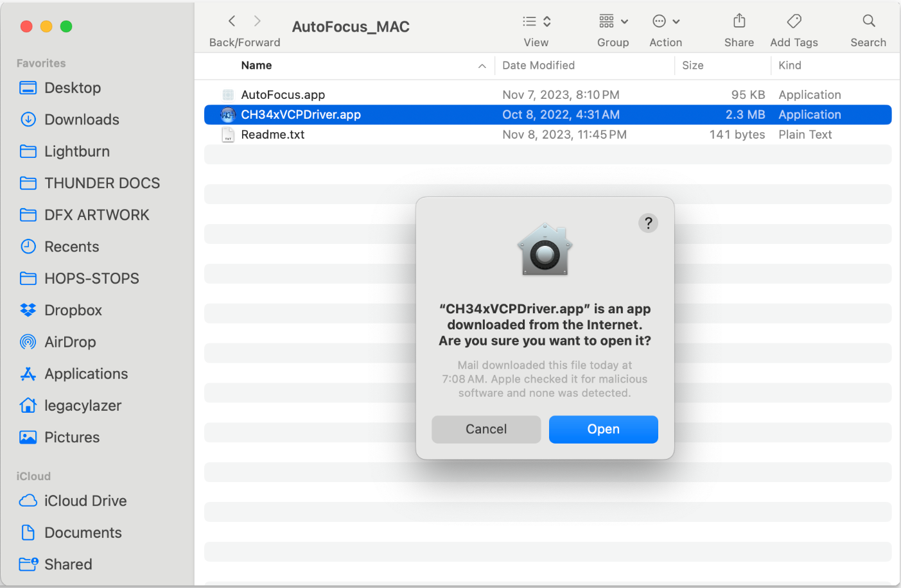Click the "141 bytes" size cell
Screen dimensions: 901x588
tap(737, 135)
